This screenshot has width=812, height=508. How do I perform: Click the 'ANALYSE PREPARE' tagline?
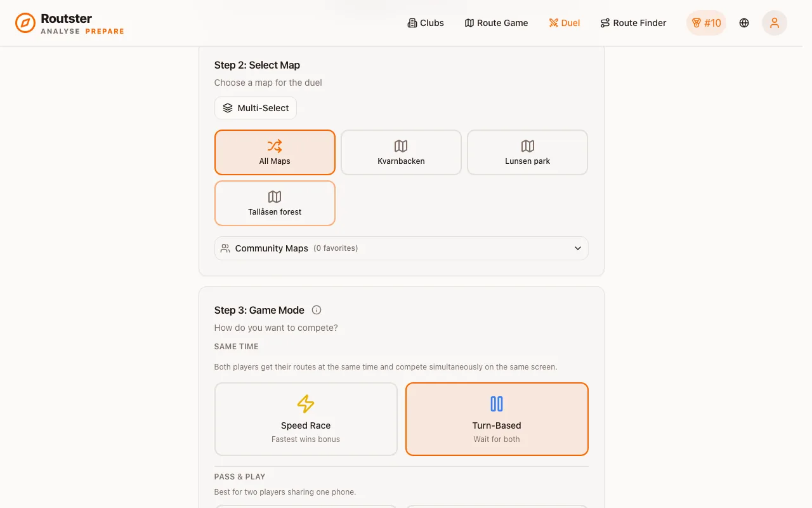[x=82, y=31]
